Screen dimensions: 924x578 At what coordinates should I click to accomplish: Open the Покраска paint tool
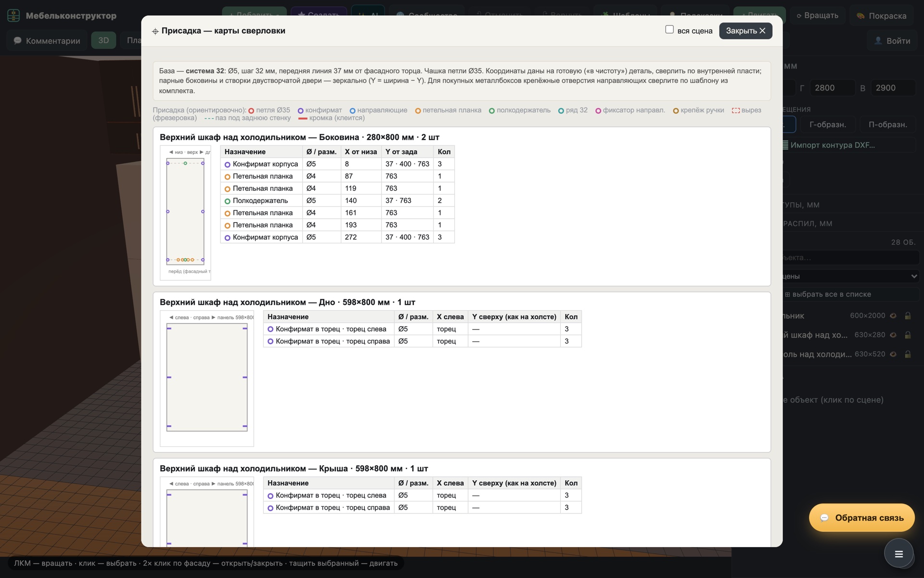882,15
